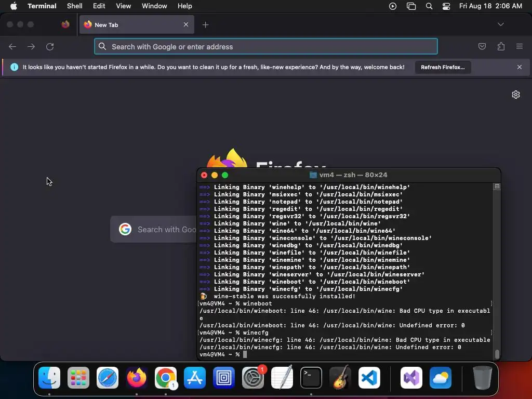Open Visual Studio (purple) from the Dock

tap(411, 377)
